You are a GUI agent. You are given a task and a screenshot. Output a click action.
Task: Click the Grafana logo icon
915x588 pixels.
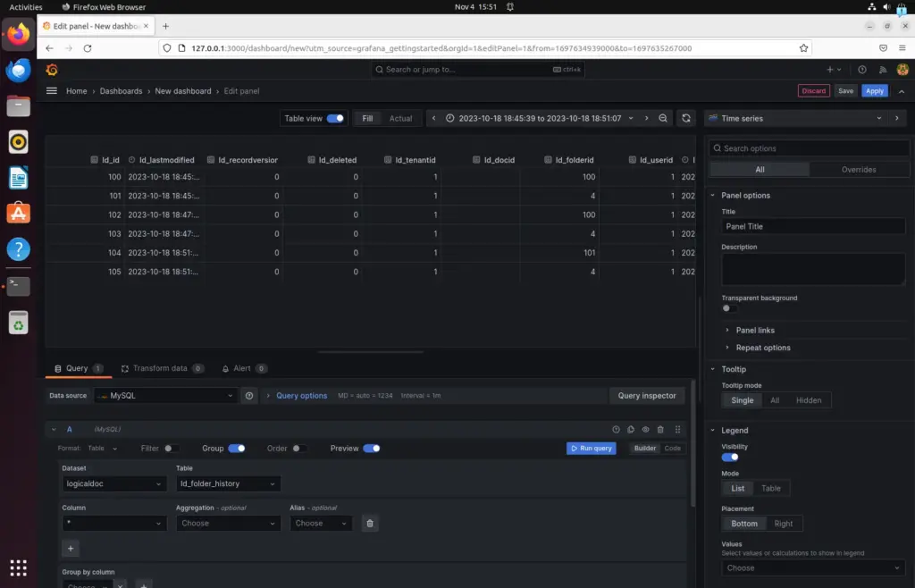click(x=52, y=70)
